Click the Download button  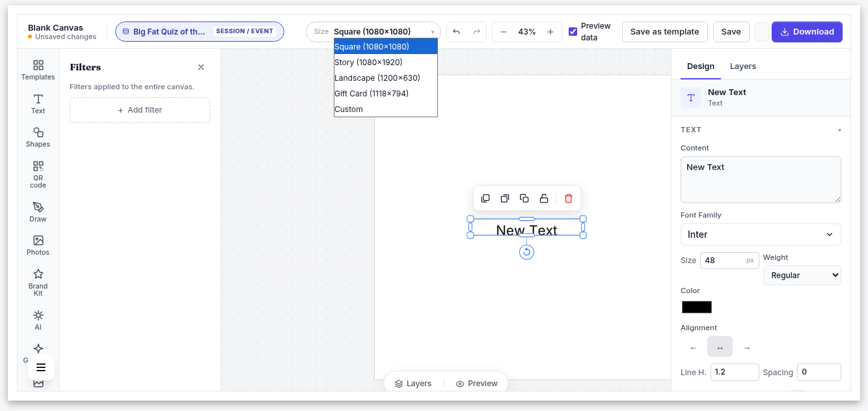807,32
